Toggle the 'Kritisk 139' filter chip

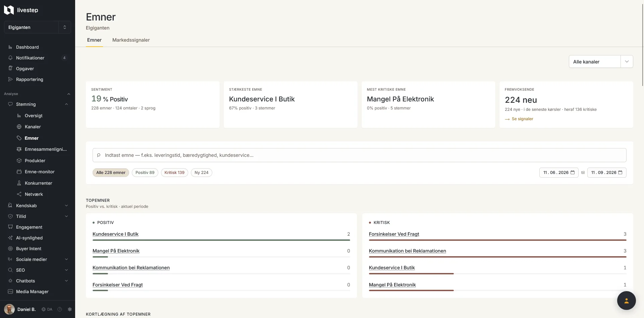click(174, 173)
